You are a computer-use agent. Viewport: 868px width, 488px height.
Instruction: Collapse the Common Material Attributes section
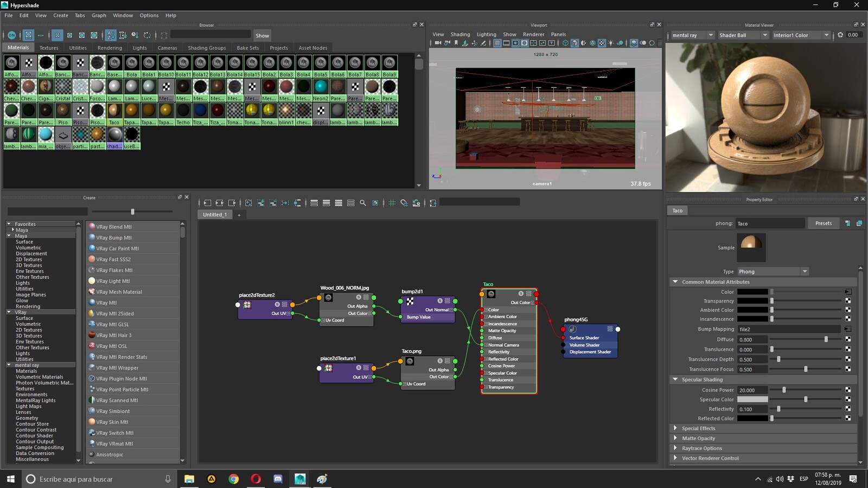point(675,282)
